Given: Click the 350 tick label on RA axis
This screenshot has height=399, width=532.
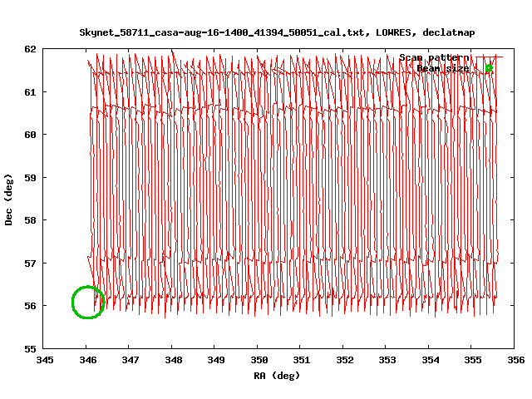Looking at the screenshot, I should 259,360.
